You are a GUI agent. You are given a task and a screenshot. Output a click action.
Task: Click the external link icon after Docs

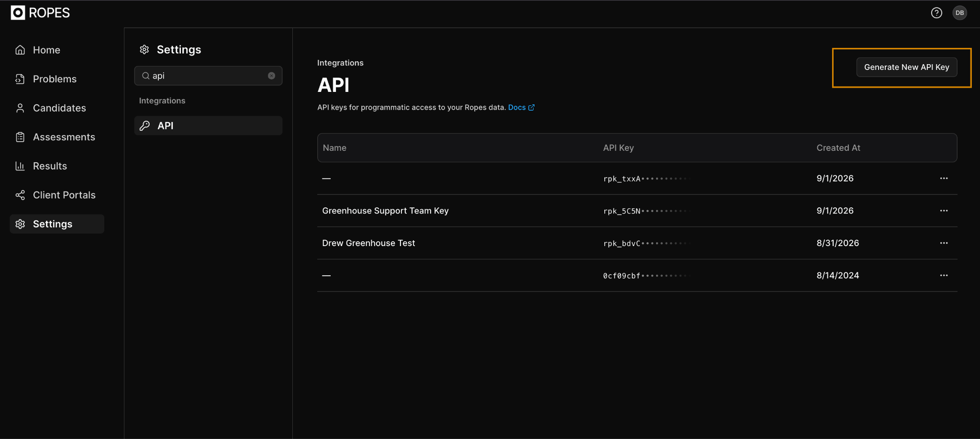point(531,107)
